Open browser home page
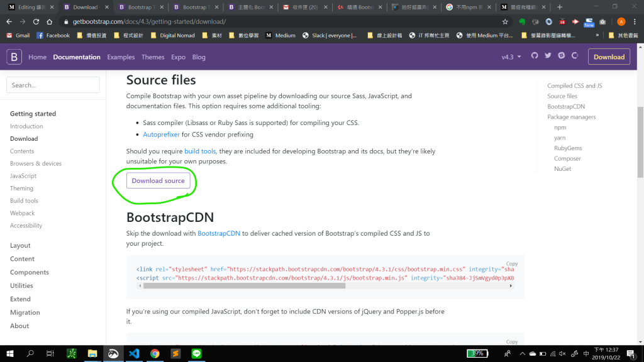 coord(49,21)
